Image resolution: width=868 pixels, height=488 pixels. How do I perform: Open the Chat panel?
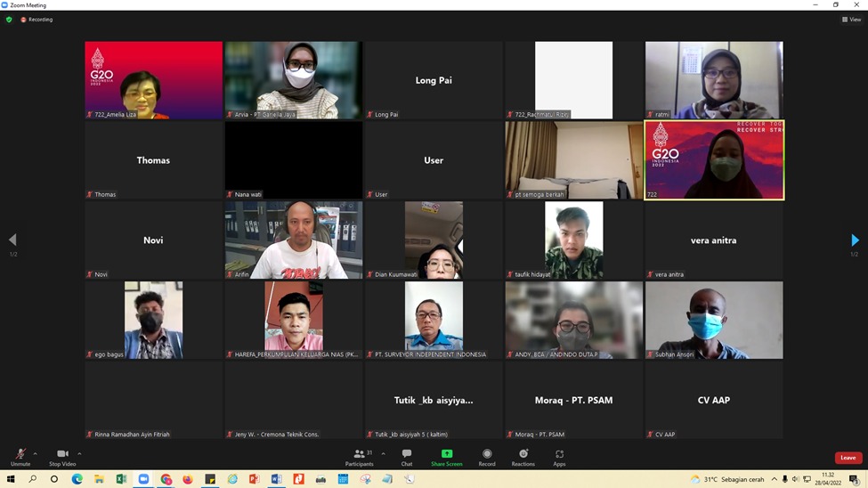tap(406, 457)
